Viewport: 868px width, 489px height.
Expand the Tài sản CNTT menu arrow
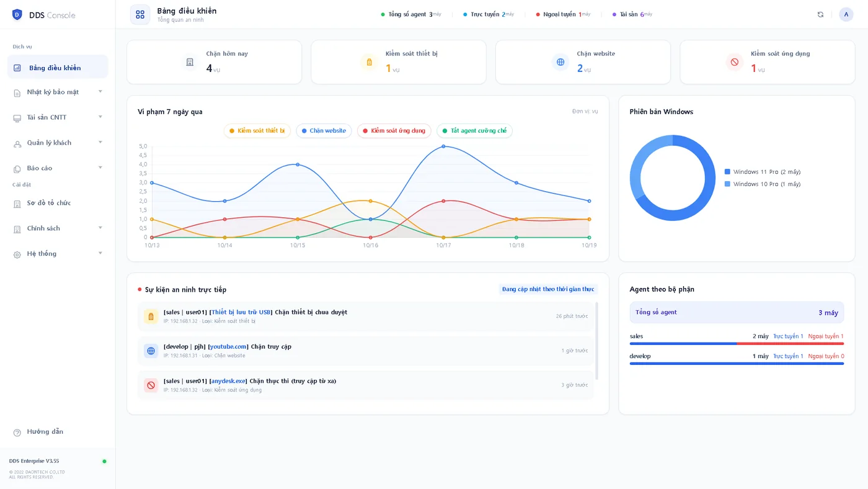[x=100, y=117]
